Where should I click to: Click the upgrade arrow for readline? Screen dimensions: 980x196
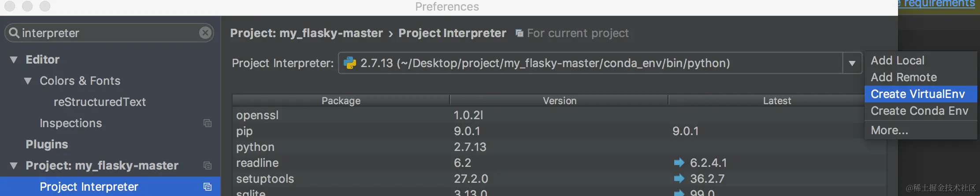[679, 163]
